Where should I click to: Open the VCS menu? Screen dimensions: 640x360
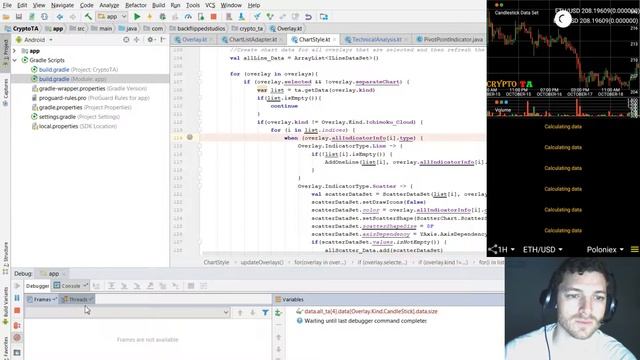click(210, 5)
